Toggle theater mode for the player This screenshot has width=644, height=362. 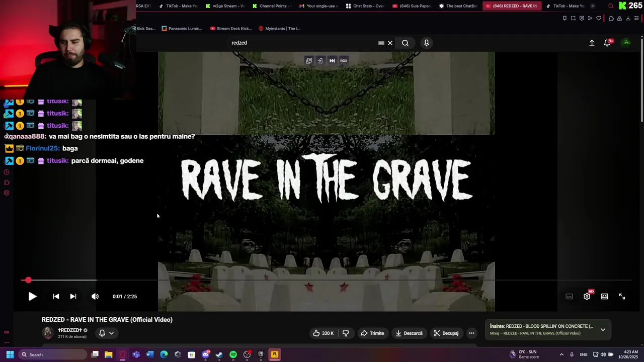coord(604,297)
